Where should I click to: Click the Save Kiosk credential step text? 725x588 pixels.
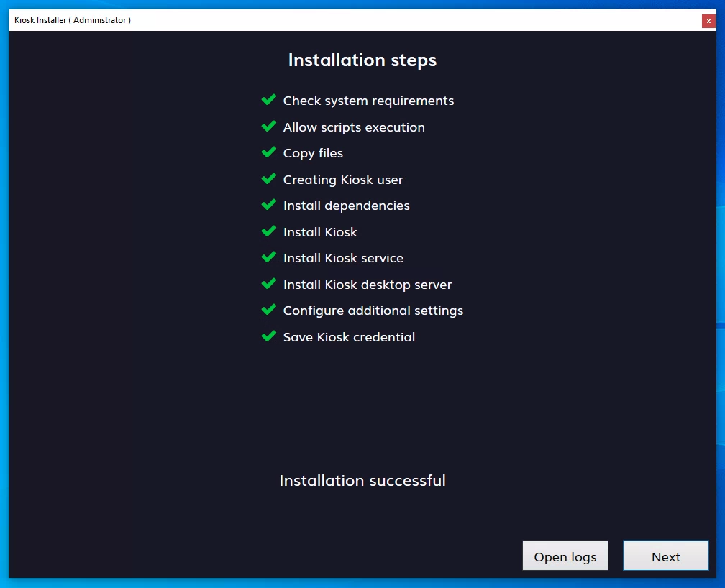349,336
